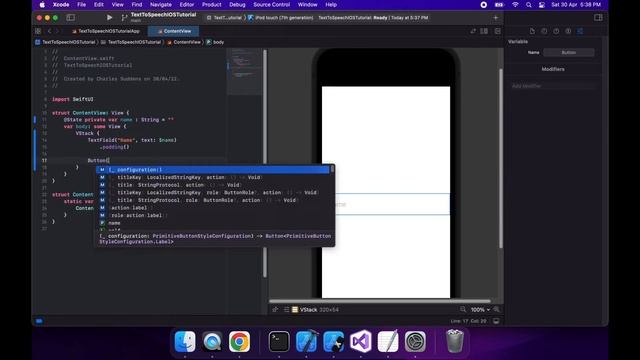
Task: Zoom in the canvas preview
Action: coord(496,310)
